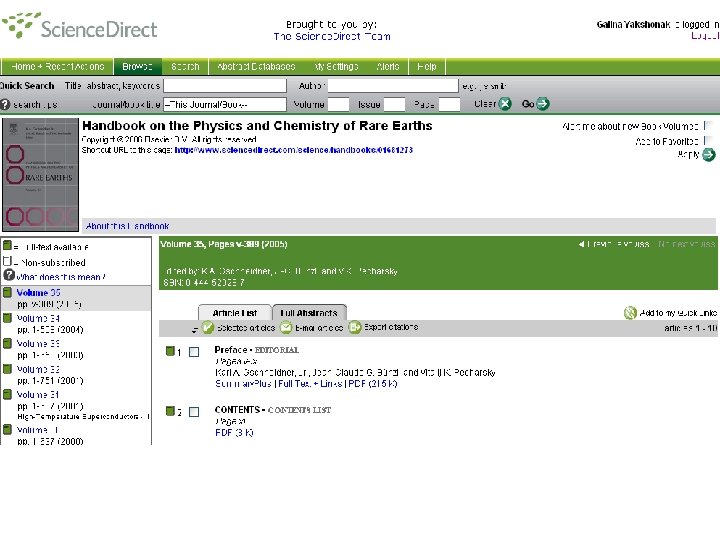Expand the article actions down-arrow menu
This screenshot has height=540, width=720.
pyautogui.click(x=195, y=329)
